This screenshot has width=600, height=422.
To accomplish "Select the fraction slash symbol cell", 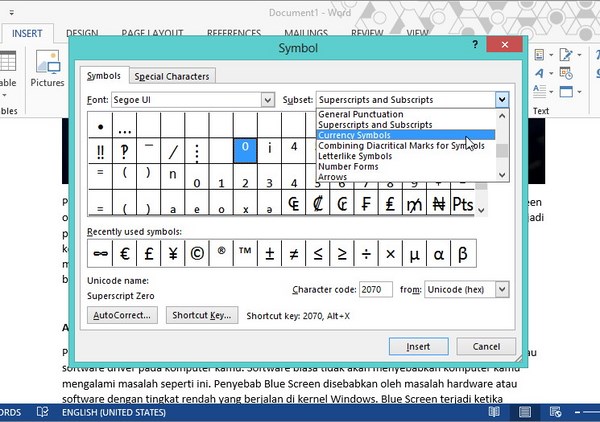I will coord(173,151).
